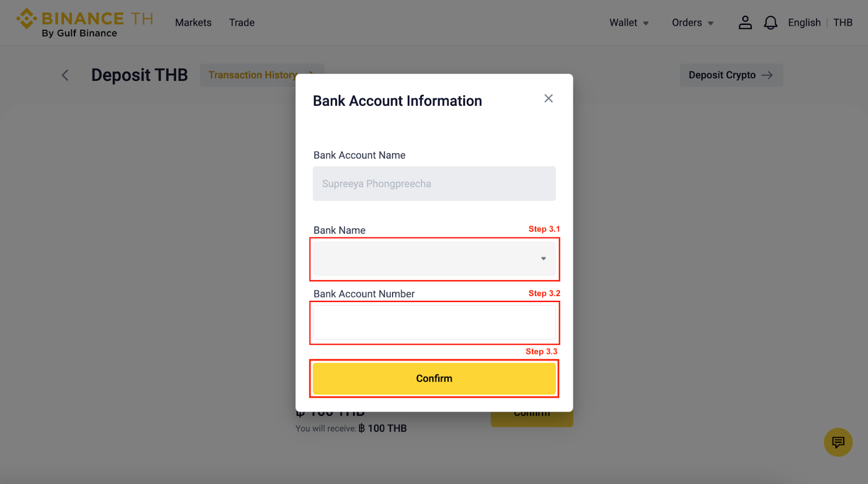The image size is (868, 484).
Task: Open the user profile icon
Action: (x=745, y=22)
